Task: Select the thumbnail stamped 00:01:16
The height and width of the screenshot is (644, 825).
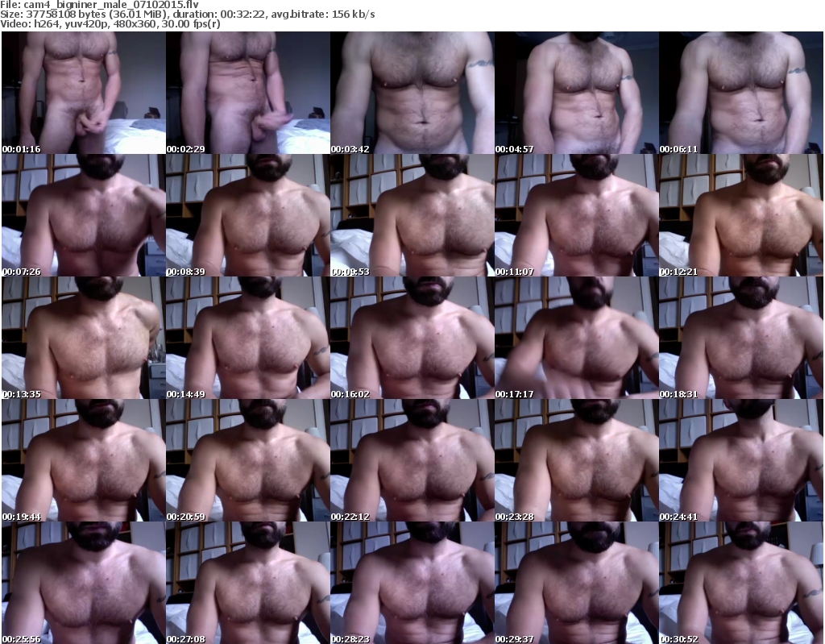Action: pos(84,93)
